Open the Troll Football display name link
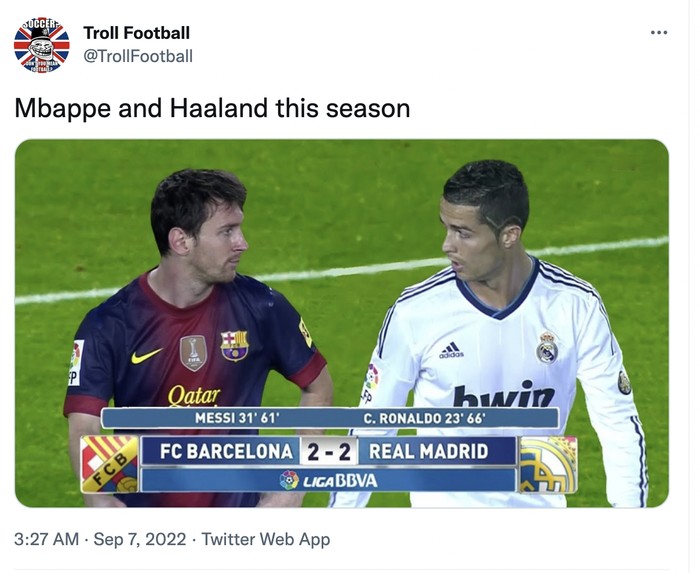This screenshot has width=700, height=573. 136,33
